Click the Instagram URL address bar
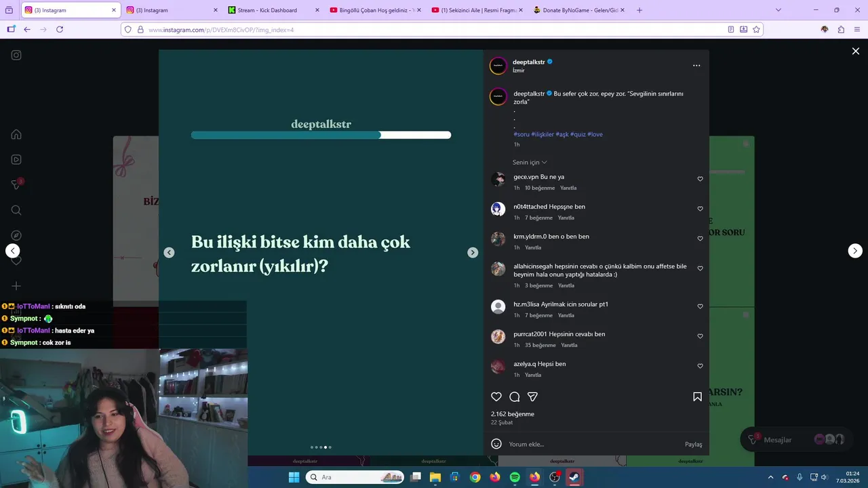868x488 pixels. tap(434, 30)
